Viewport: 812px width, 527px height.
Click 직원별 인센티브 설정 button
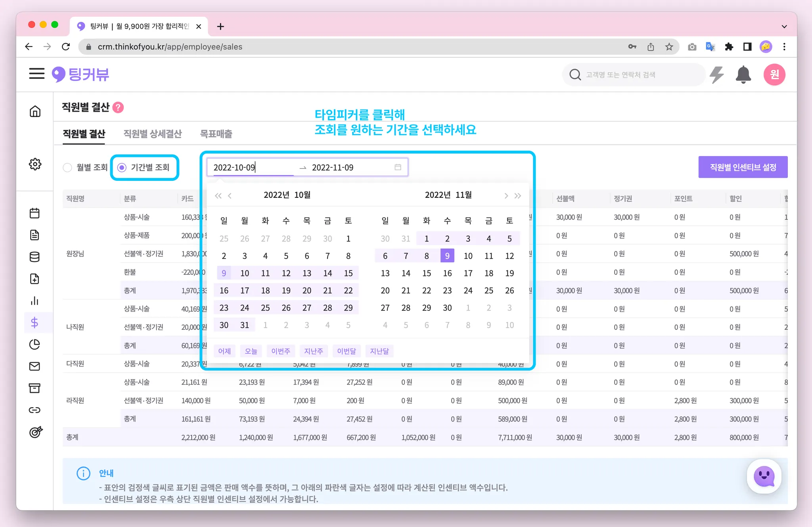tap(743, 167)
